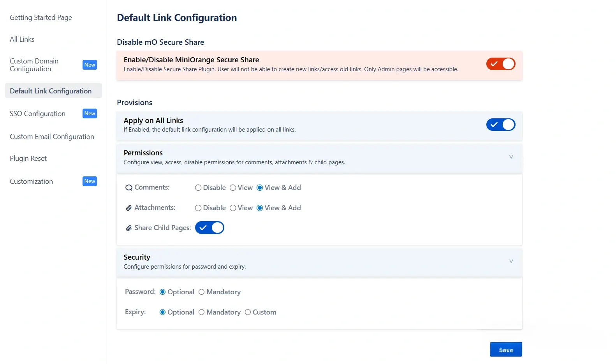The image size is (616, 364).
Task: Go to Plugin Reset in sidebar
Action: 28,158
